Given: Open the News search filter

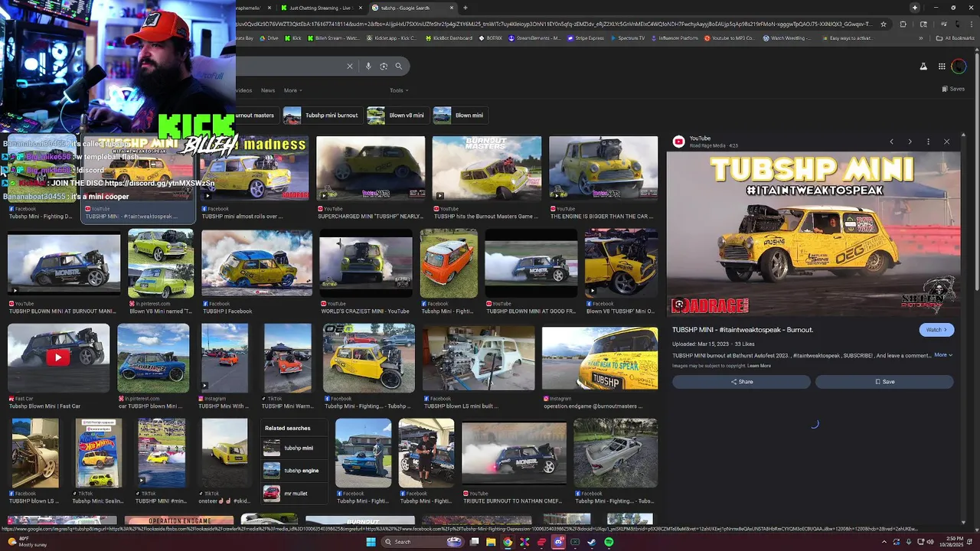Looking at the screenshot, I should click(268, 90).
